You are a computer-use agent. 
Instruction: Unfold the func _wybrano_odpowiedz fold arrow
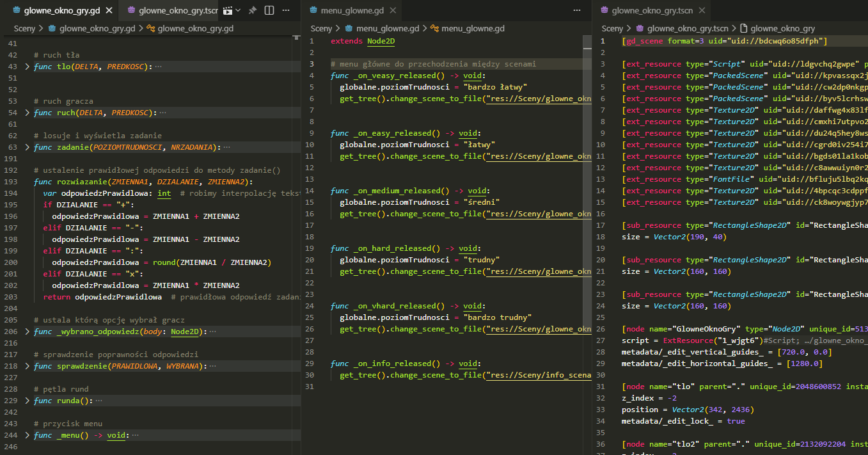[27, 331]
